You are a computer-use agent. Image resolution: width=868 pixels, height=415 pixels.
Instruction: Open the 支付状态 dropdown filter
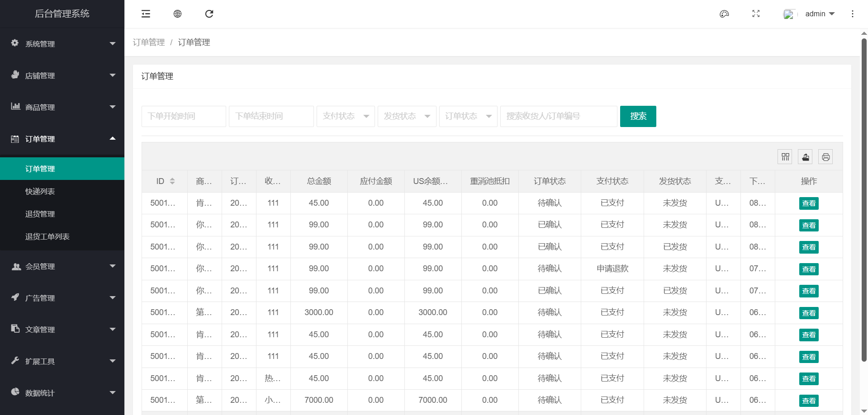click(x=346, y=116)
